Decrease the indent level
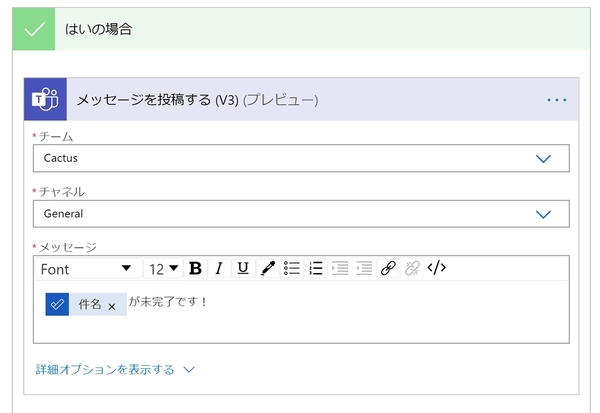The width and height of the screenshot is (600, 413). 340,268
